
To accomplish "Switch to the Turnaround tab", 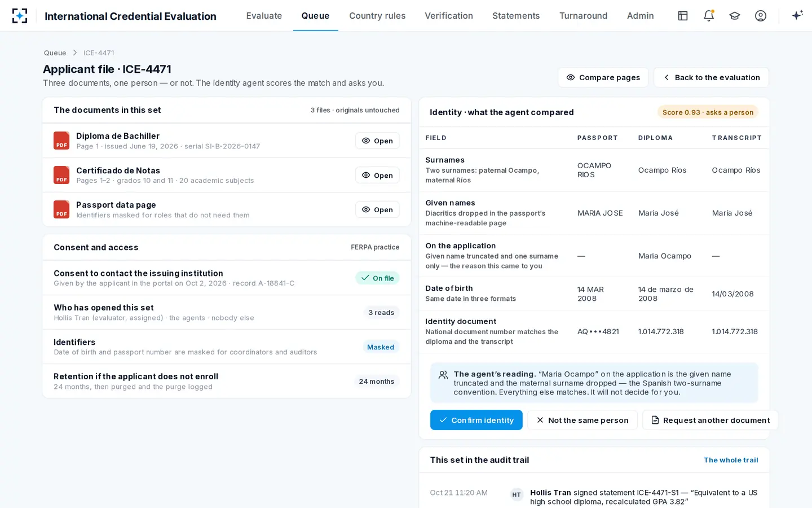I will click(x=583, y=16).
